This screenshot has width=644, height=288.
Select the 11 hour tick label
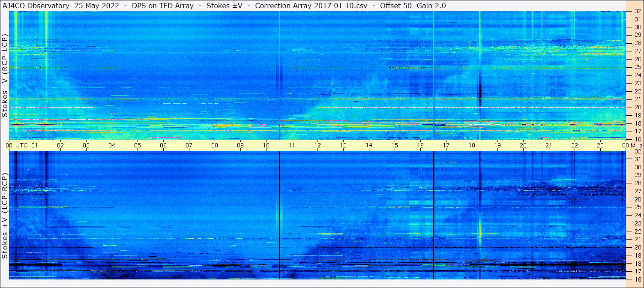pyautogui.click(x=292, y=145)
